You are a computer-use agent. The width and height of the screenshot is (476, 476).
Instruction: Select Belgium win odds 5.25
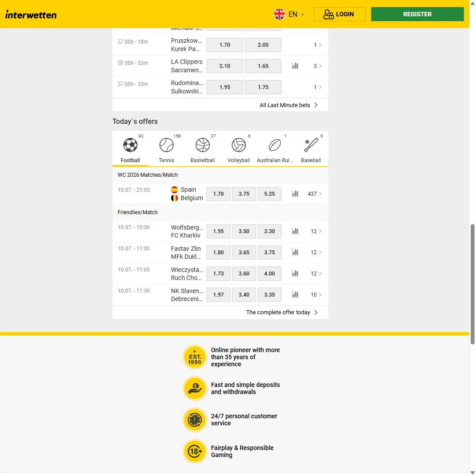269,193
